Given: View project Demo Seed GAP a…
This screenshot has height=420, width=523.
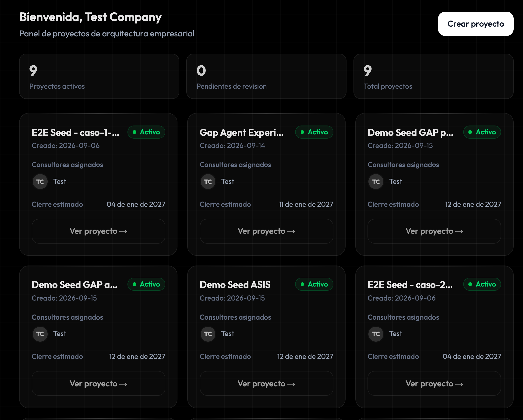Looking at the screenshot, I should (99, 383).
